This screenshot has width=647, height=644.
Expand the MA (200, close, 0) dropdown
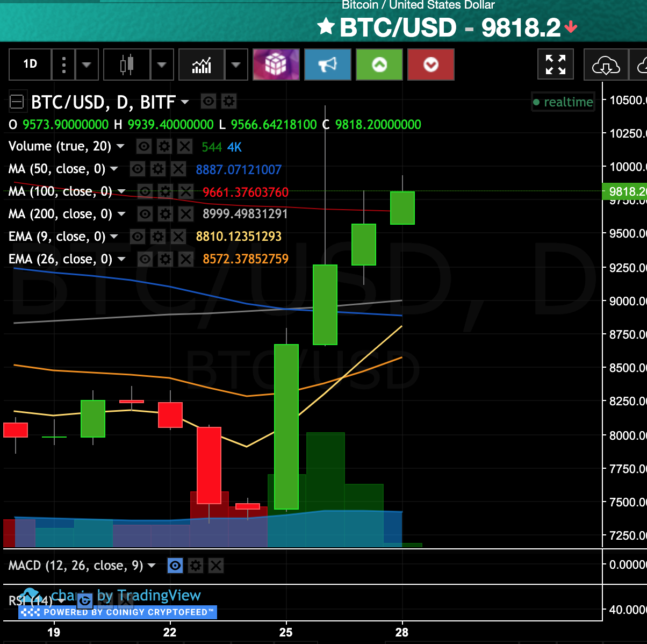coord(121,214)
